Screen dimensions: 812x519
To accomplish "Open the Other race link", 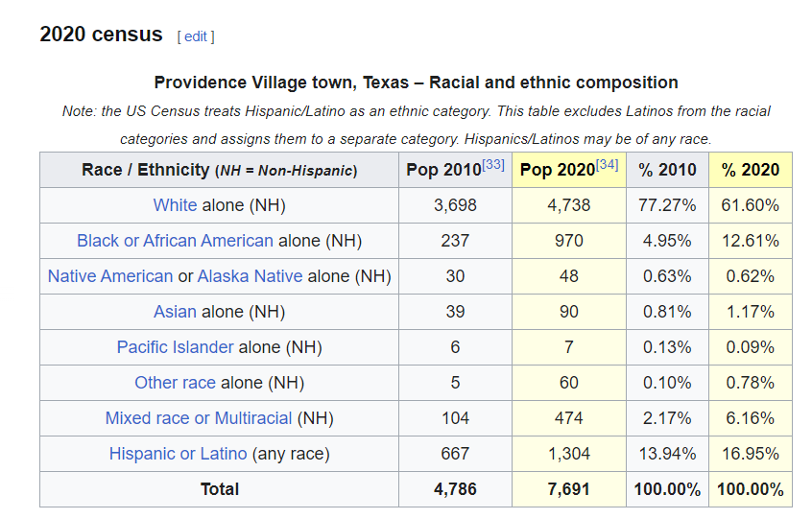I will point(175,383).
